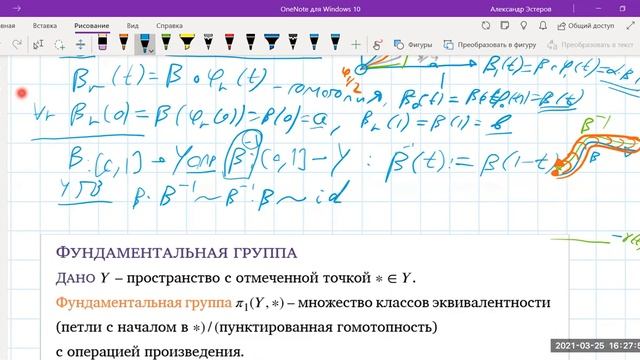The image size is (640, 360).
Task: Select the wide blue highlighter pen
Action: point(271,43)
